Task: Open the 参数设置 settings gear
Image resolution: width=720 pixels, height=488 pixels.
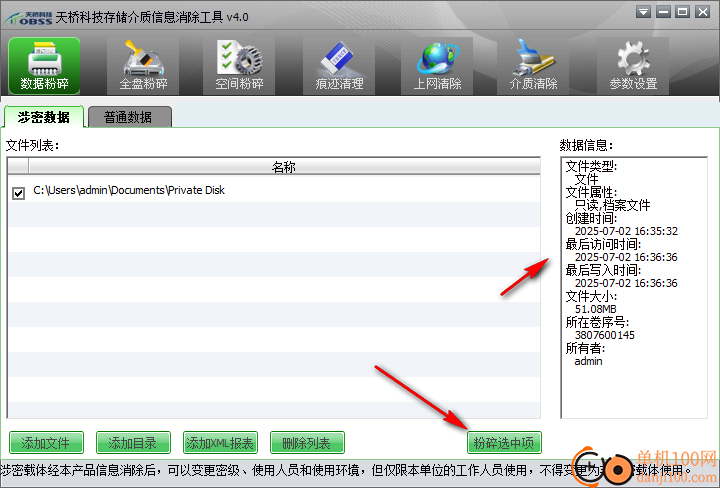Action: point(633,66)
